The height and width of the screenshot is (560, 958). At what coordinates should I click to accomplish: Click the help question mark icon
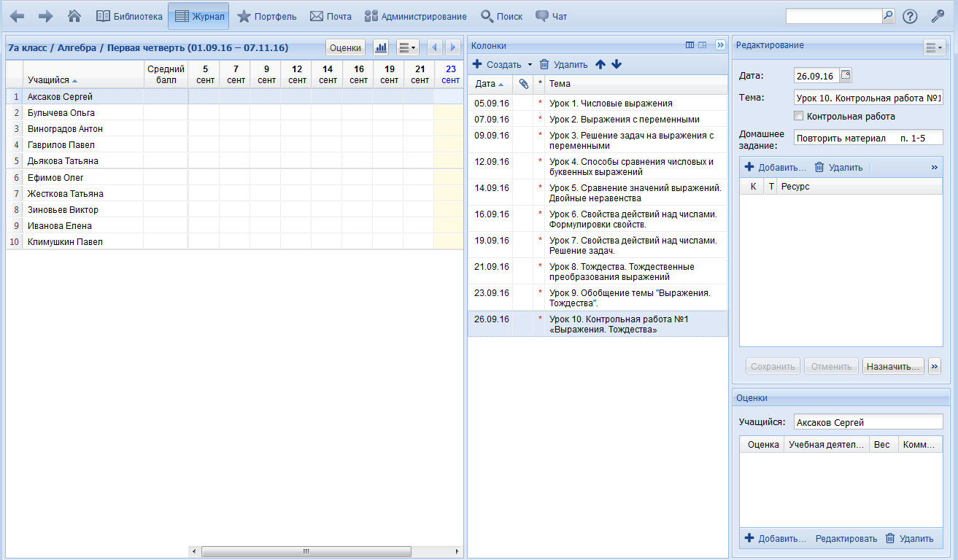[x=910, y=16]
